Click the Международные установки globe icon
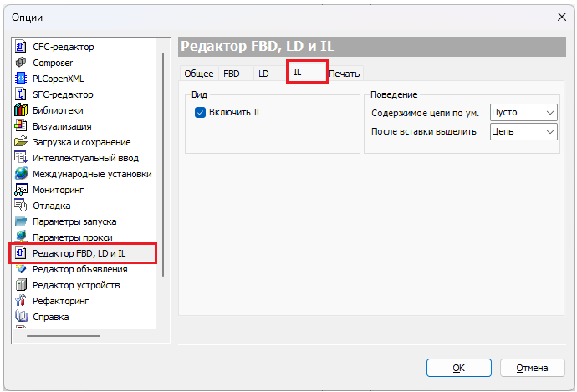577x392 pixels. click(22, 174)
